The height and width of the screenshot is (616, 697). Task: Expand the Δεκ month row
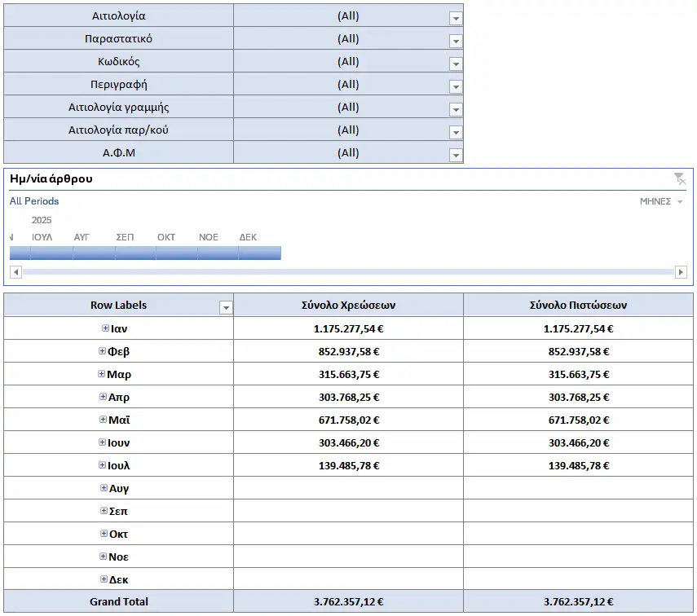tap(104, 579)
